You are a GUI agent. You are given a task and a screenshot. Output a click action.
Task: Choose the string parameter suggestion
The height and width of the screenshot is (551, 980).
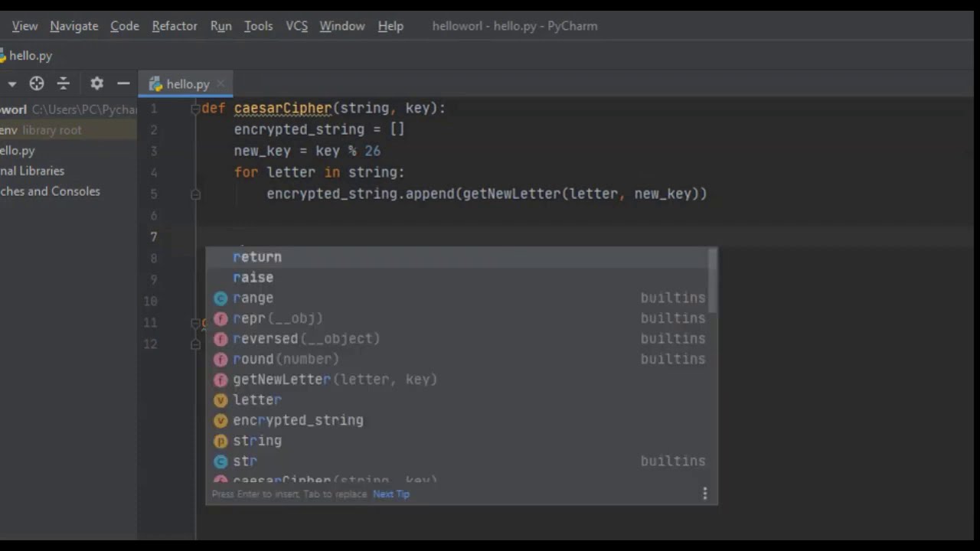[456, 441]
